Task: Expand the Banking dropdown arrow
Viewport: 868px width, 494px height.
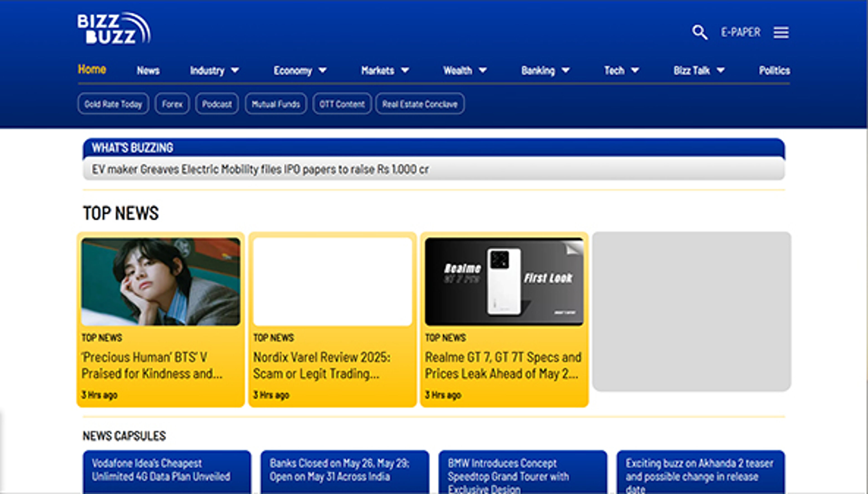Action: click(x=565, y=70)
